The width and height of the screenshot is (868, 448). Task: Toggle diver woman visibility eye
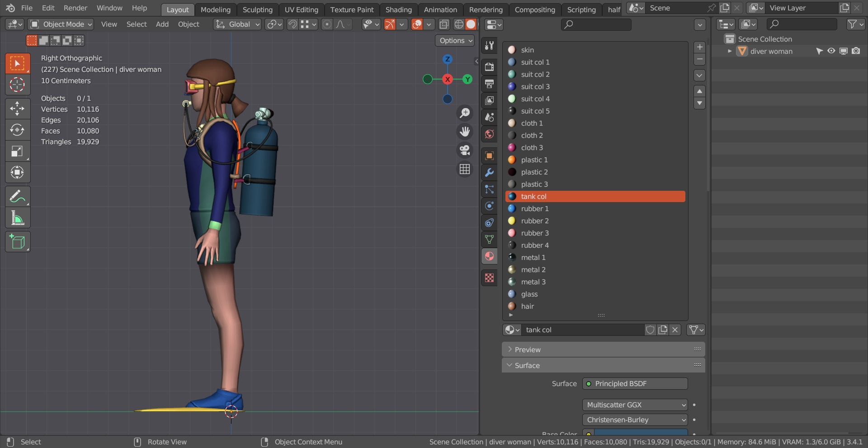(x=831, y=51)
